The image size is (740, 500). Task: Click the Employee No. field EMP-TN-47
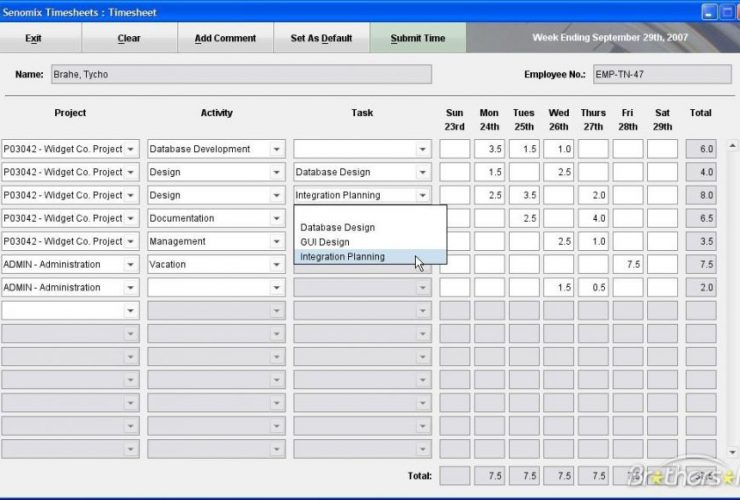[660, 74]
